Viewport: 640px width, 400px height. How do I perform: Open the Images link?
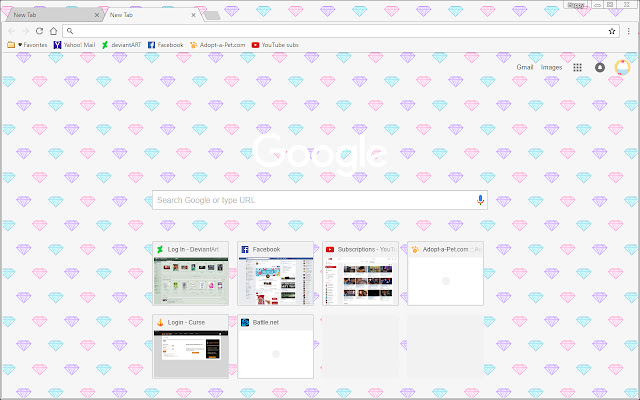(551, 67)
